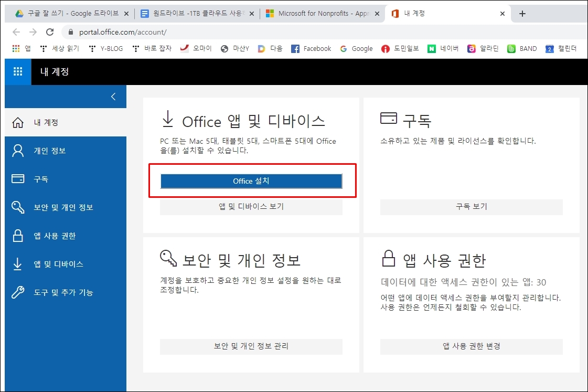Open the 알라딘 bookmark
The width and height of the screenshot is (588, 392).
pos(483,49)
